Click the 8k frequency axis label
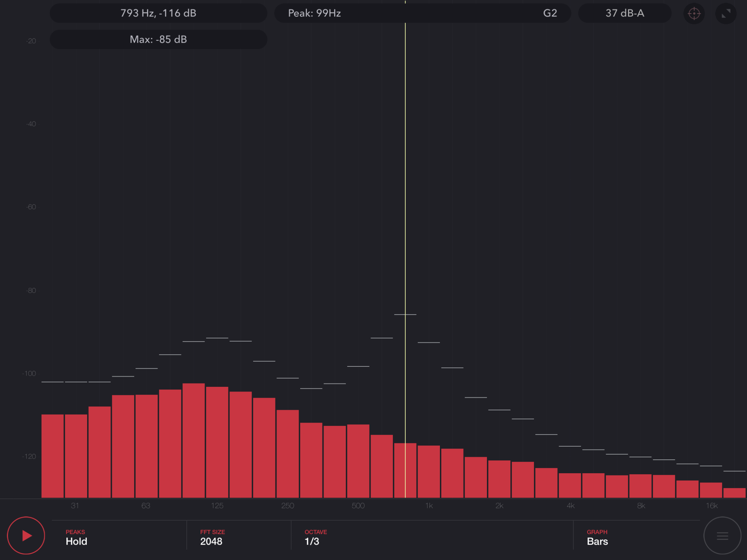Viewport: 747px width, 560px height. click(x=641, y=506)
